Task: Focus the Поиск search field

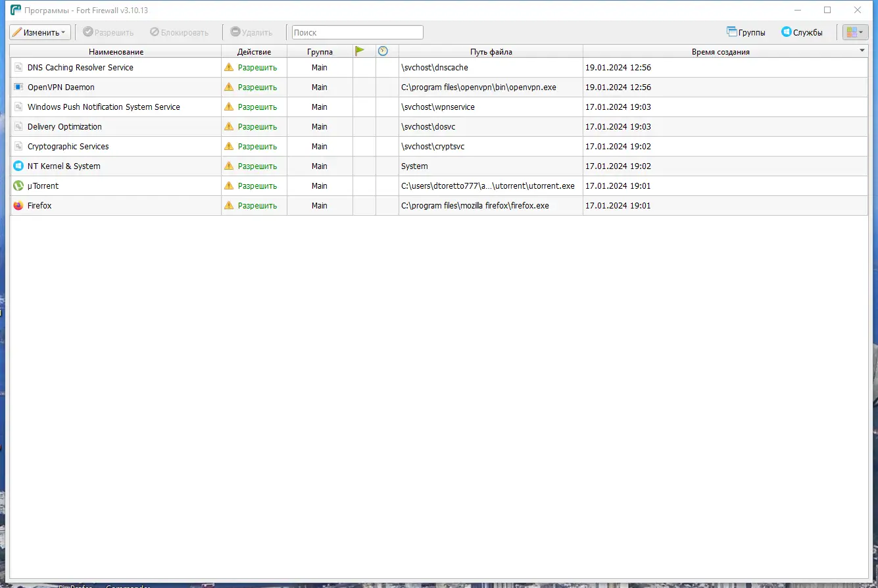Action: click(x=357, y=32)
